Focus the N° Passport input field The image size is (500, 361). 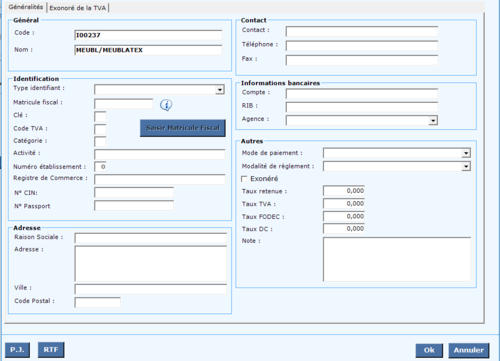click(x=134, y=206)
